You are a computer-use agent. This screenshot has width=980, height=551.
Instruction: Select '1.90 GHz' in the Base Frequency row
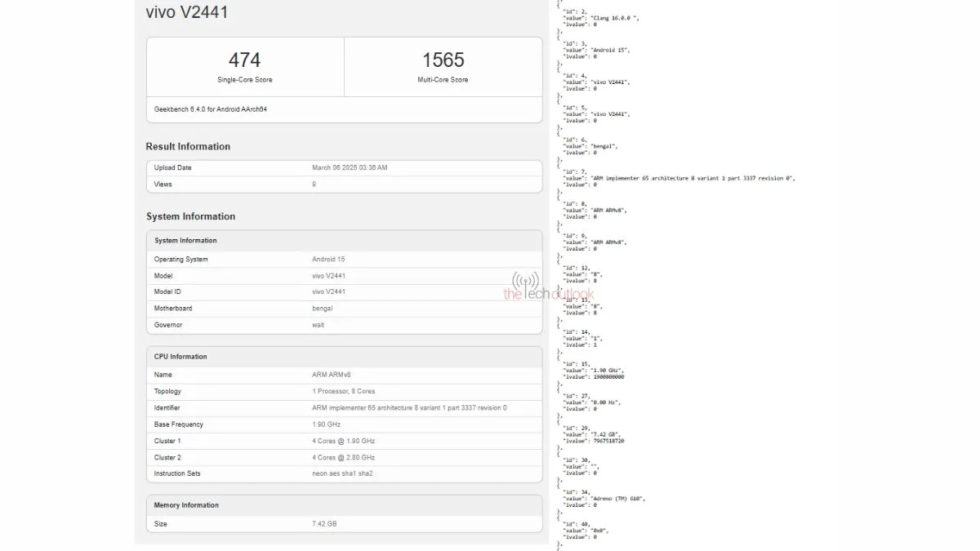(x=327, y=424)
